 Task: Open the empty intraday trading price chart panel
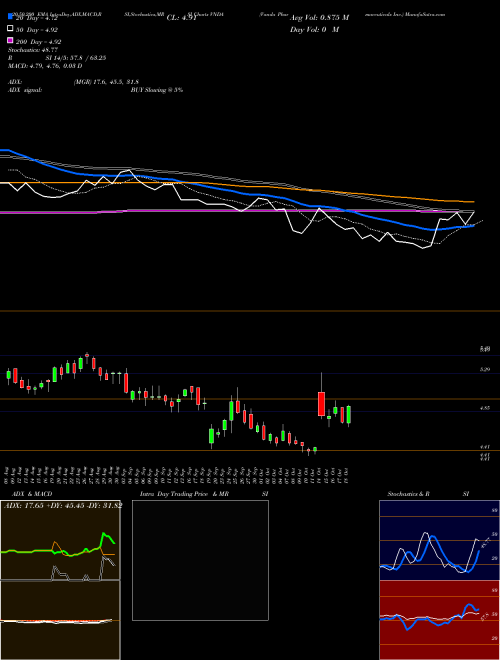click(x=200, y=560)
